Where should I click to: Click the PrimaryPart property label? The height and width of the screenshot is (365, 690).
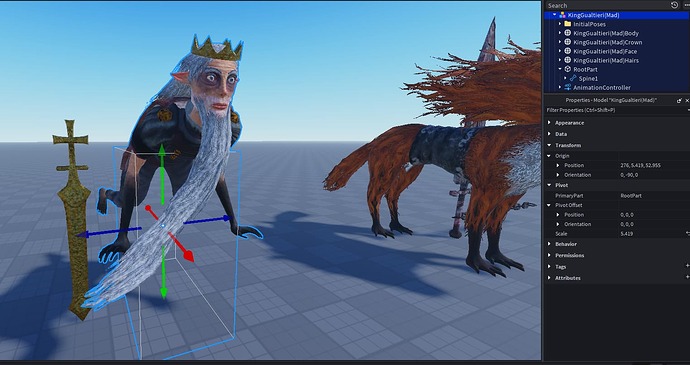[569, 195]
